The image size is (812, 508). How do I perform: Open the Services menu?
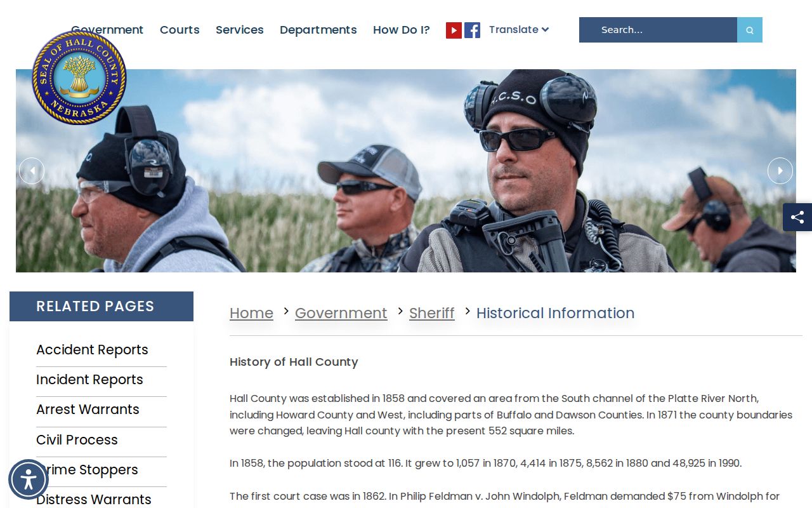tap(240, 30)
